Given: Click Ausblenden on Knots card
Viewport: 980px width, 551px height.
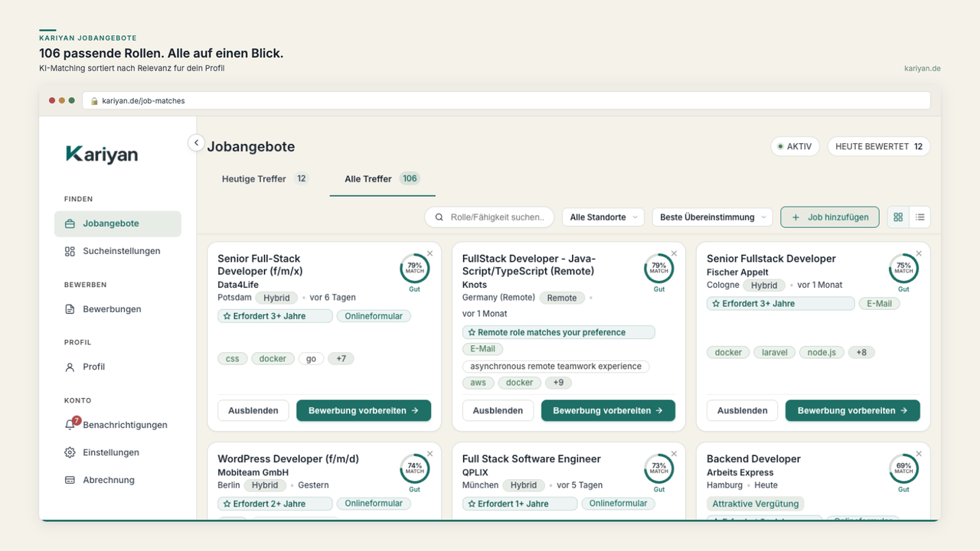Looking at the screenshot, I should click(498, 411).
